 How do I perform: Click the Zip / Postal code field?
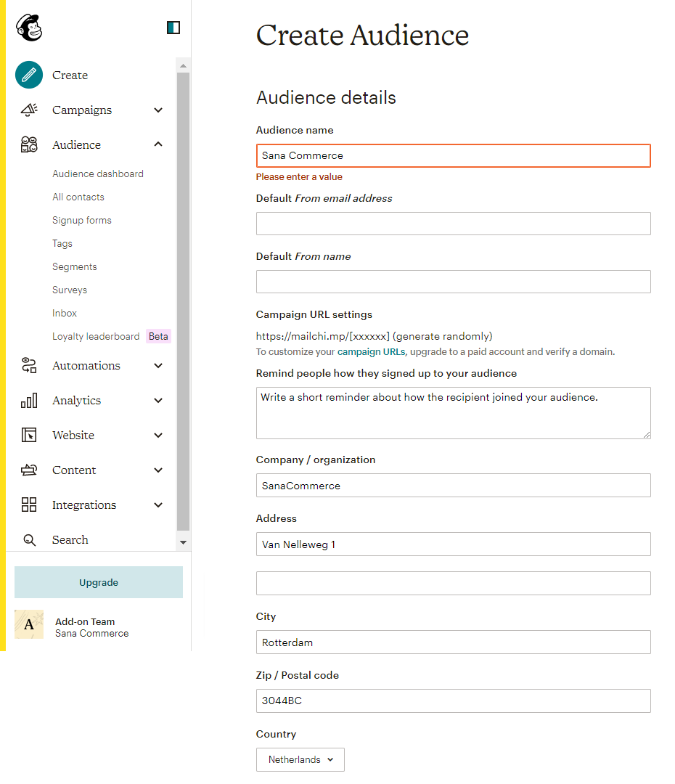(x=454, y=701)
